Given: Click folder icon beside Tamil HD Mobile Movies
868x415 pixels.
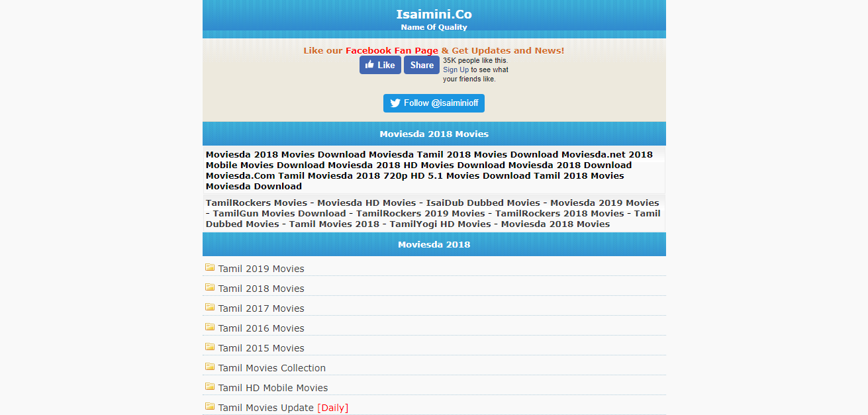Looking at the screenshot, I should 210,387.
